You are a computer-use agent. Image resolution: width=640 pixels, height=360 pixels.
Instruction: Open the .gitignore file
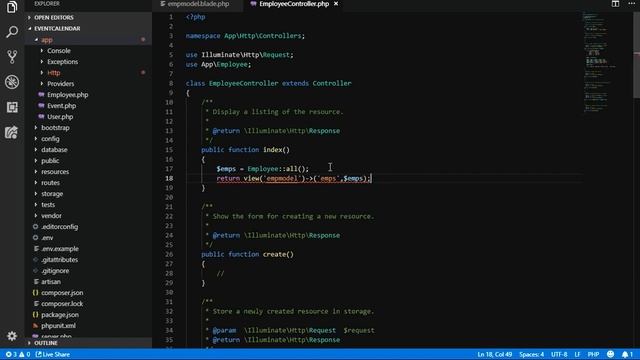[x=89, y=271]
